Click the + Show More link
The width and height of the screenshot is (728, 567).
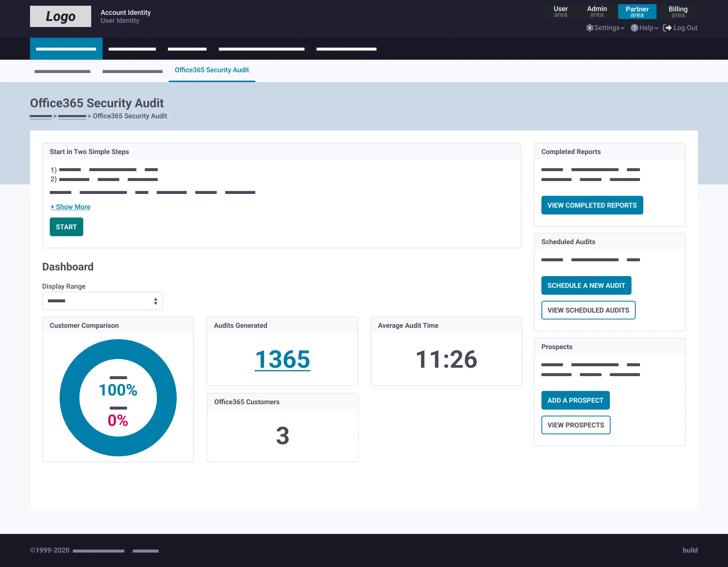[x=70, y=207]
